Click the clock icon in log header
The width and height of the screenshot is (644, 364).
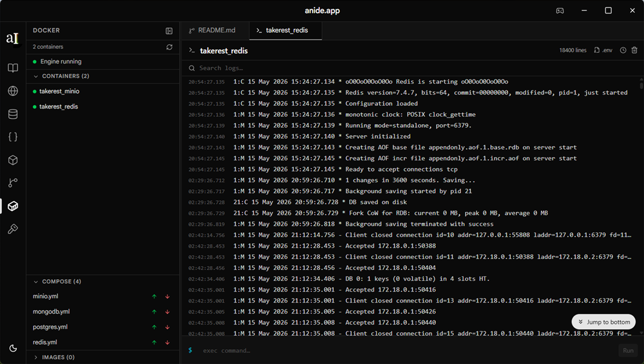tap(623, 50)
